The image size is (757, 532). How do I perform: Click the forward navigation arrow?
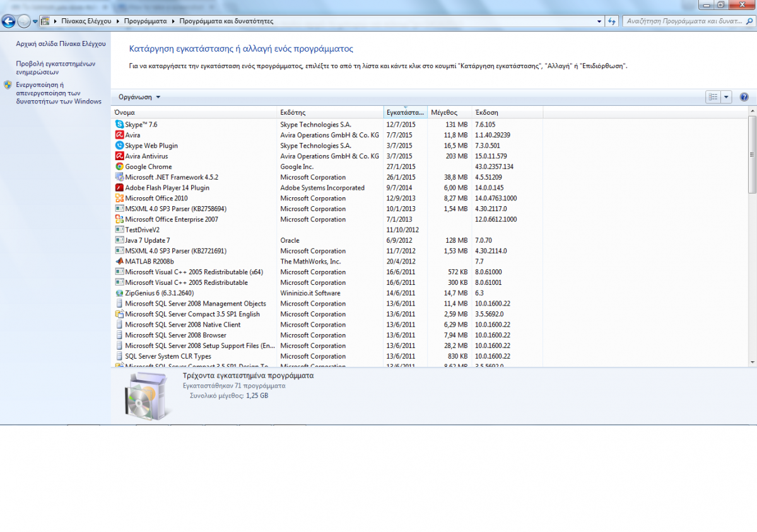click(24, 21)
